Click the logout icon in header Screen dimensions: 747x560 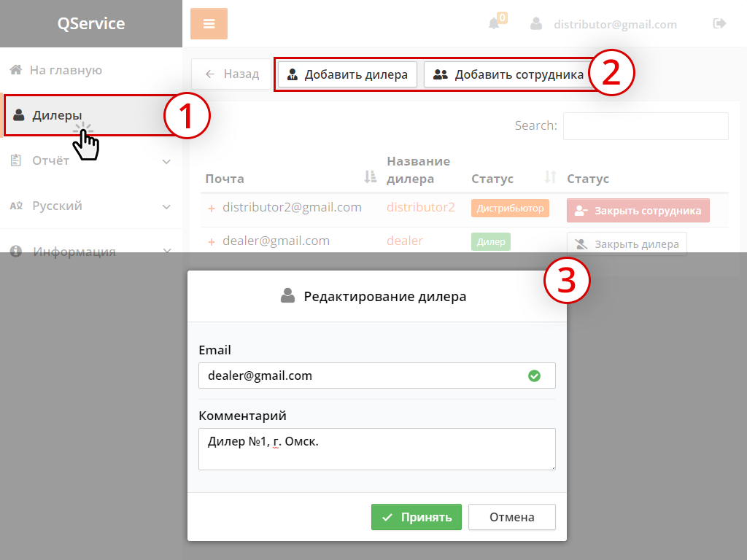pyautogui.click(x=719, y=23)
